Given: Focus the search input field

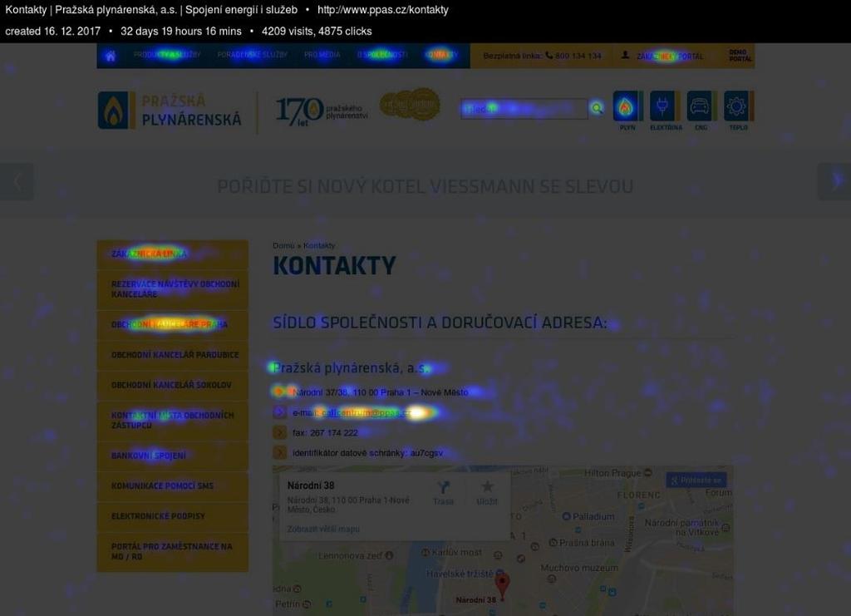Looking at the screenshot, I should coord(524,109).
